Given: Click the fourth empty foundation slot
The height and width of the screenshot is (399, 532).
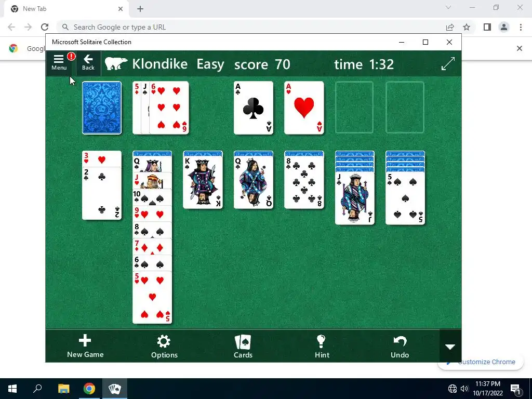Looking at the screenshot, I should tap(405, 108).
